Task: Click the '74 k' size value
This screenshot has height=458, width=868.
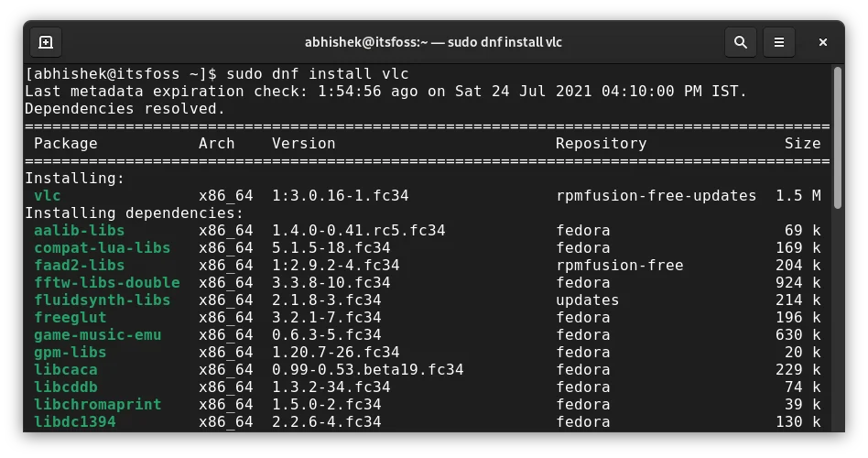Action: [x=802, y=387]
